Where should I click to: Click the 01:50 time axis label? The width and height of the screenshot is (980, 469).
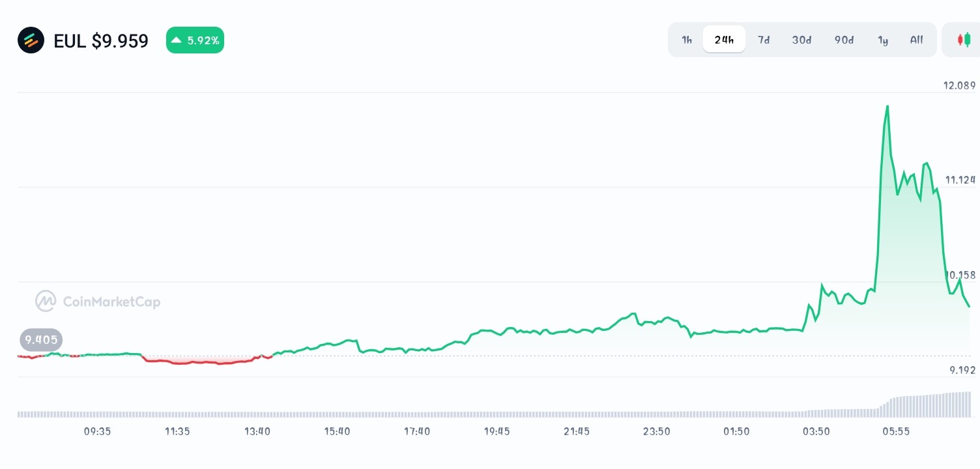pyautogui.click(x=736, y=431)
